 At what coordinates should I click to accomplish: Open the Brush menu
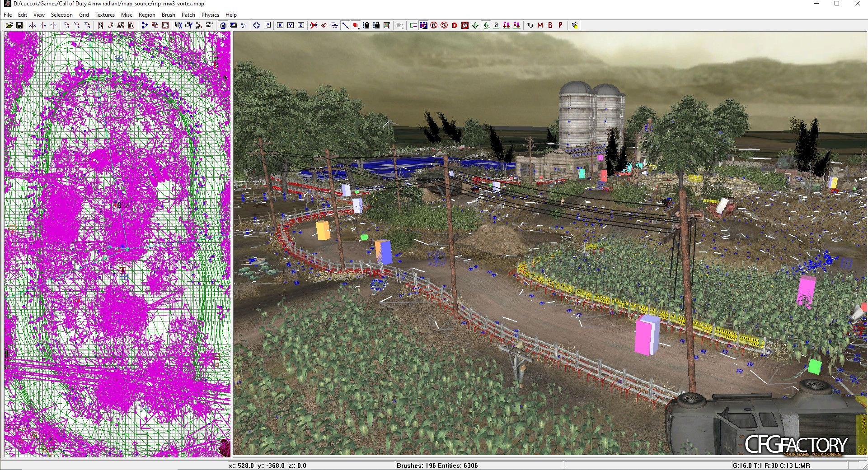[169, 15]
